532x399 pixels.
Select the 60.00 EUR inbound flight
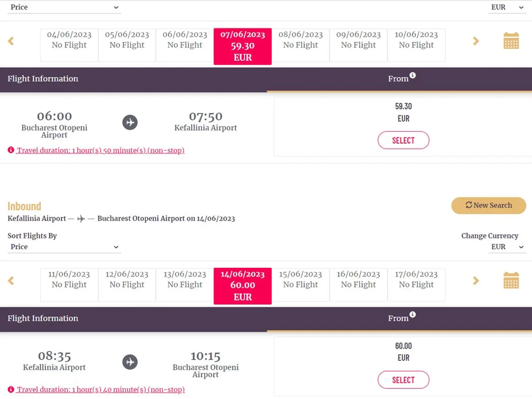tap(403, 380)
